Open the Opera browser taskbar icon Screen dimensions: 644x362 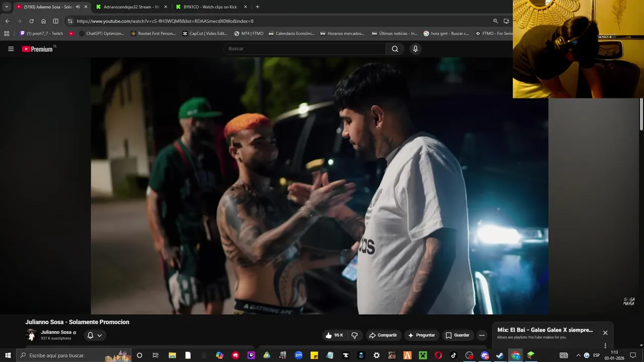(438, 355)
